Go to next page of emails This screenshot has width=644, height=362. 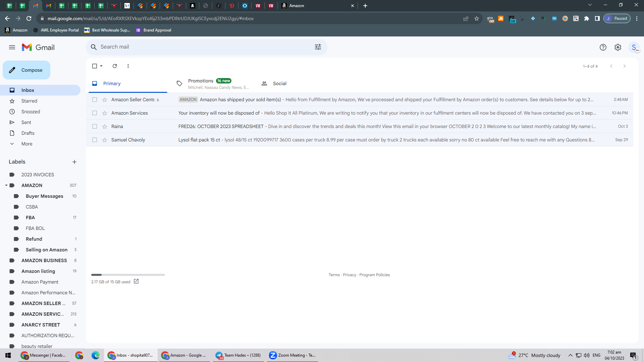[625, 66]
